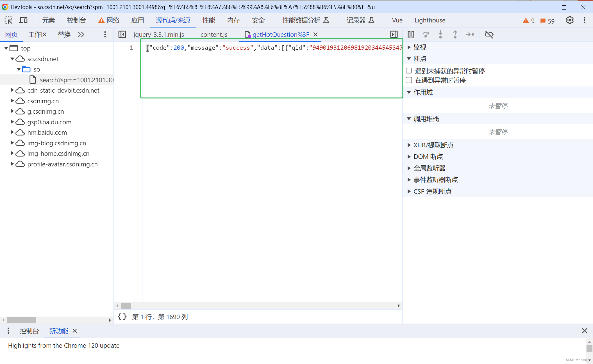The height and width of the screenshot is (364, 593).
Task: Open the Lighthouse panel
Action: (x=430, y=20)
